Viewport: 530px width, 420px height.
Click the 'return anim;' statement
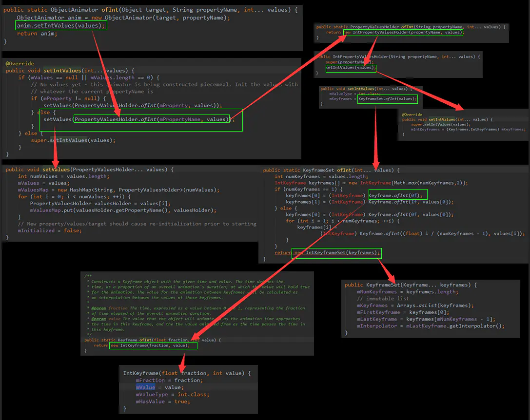[x=37, y=34]
